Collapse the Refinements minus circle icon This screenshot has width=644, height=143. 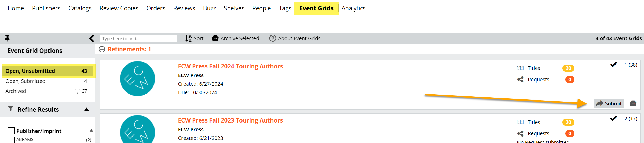(x=102, y=49)
